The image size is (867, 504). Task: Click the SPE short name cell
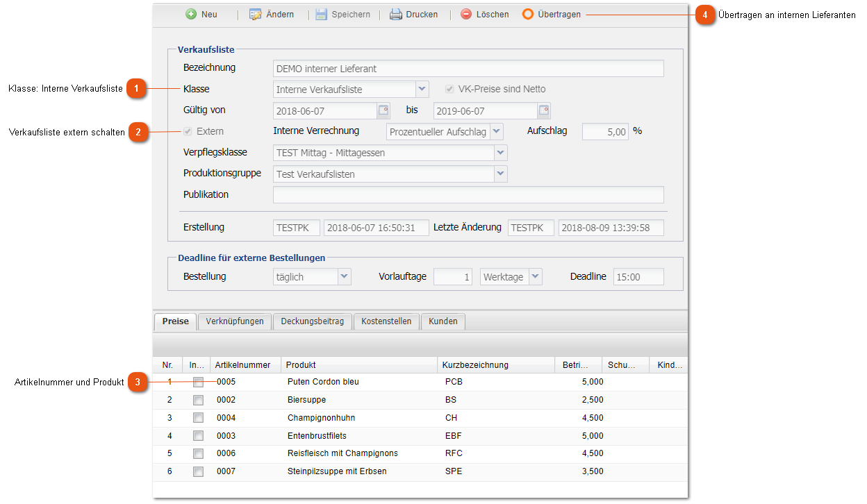tap(454, 471)
